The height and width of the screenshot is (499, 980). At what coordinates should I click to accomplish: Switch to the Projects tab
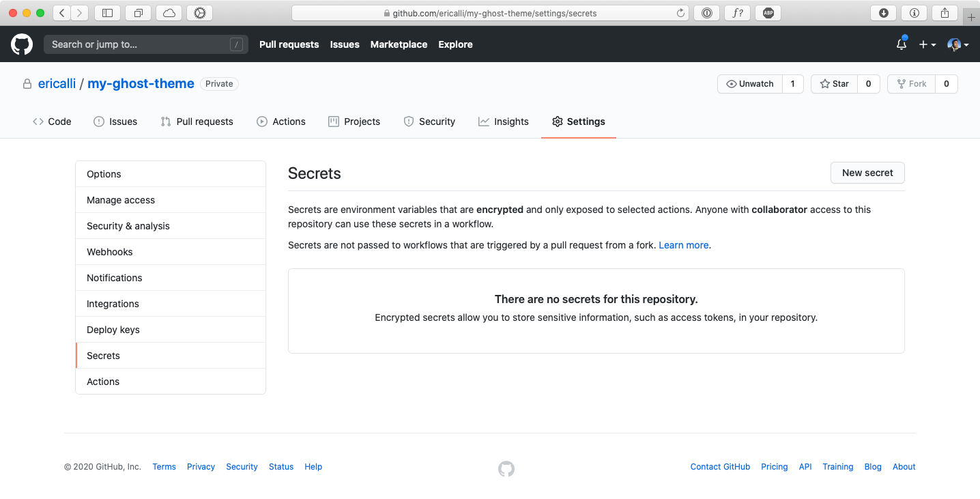[x=354, y=122]
